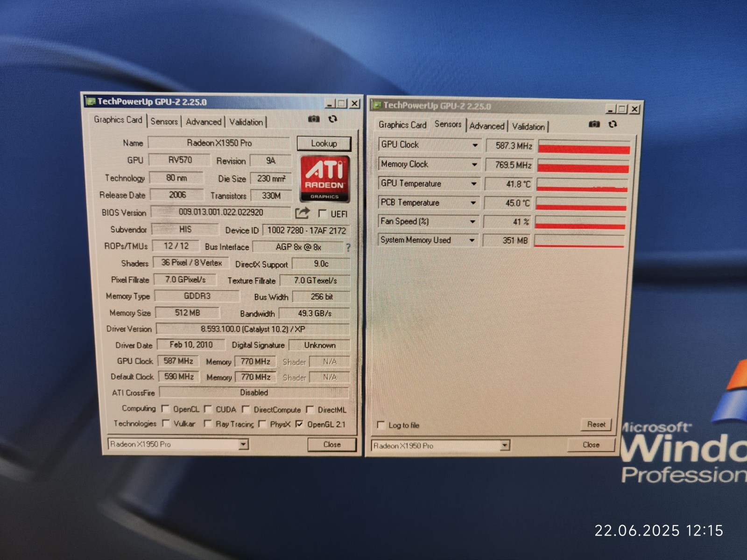Click the Driver Version field
747x560 pixels.
point(253,329)
